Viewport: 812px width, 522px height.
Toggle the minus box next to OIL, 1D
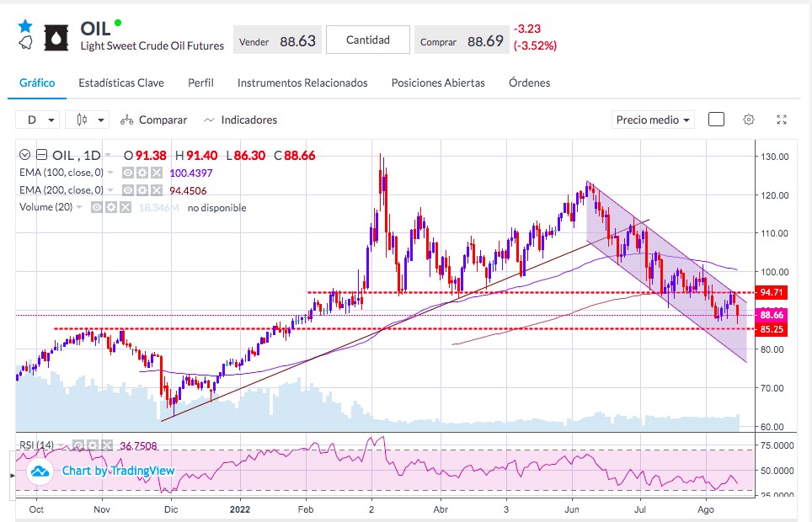(42, 154)
